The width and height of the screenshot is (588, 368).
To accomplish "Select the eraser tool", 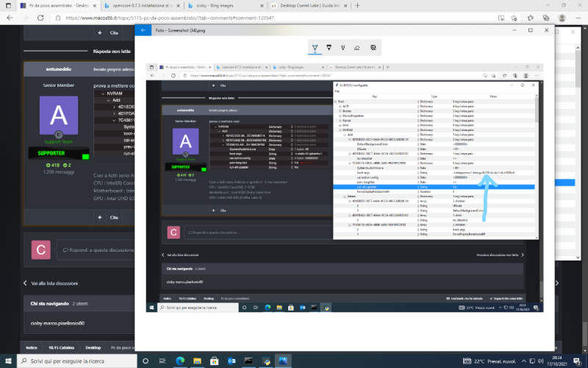I will [x=357, y=48].
